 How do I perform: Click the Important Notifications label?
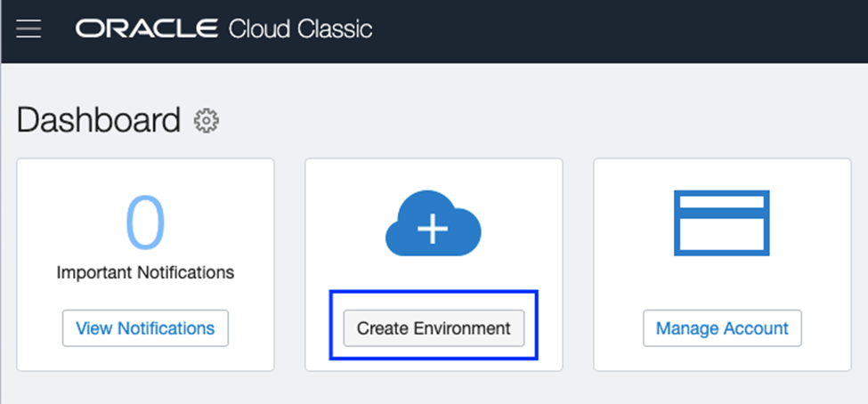coord(146,272)
